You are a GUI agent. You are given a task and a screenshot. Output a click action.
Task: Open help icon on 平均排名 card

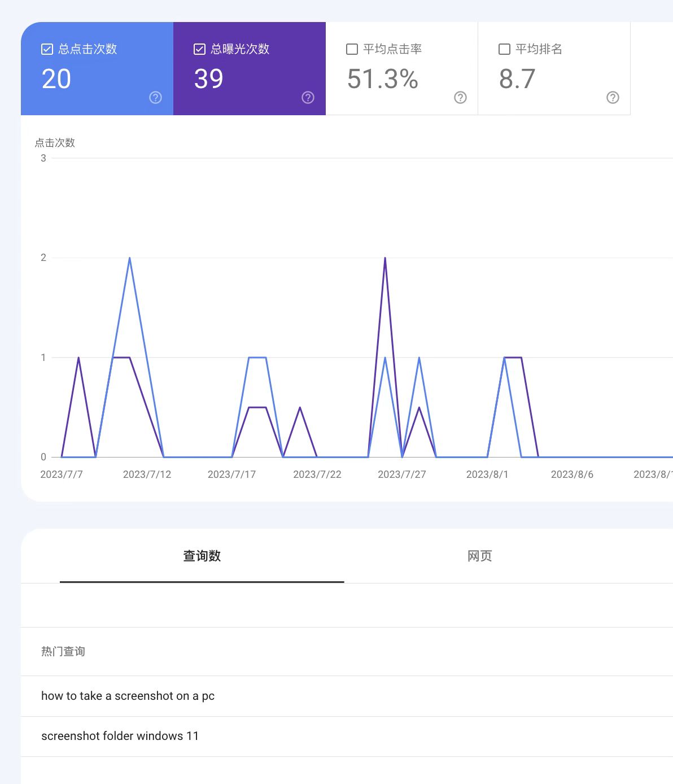click(x=613, y=98)
